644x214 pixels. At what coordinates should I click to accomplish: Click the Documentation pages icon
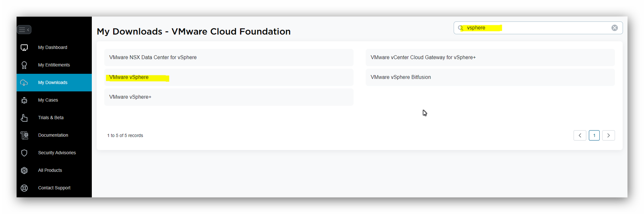click(24, 135)
